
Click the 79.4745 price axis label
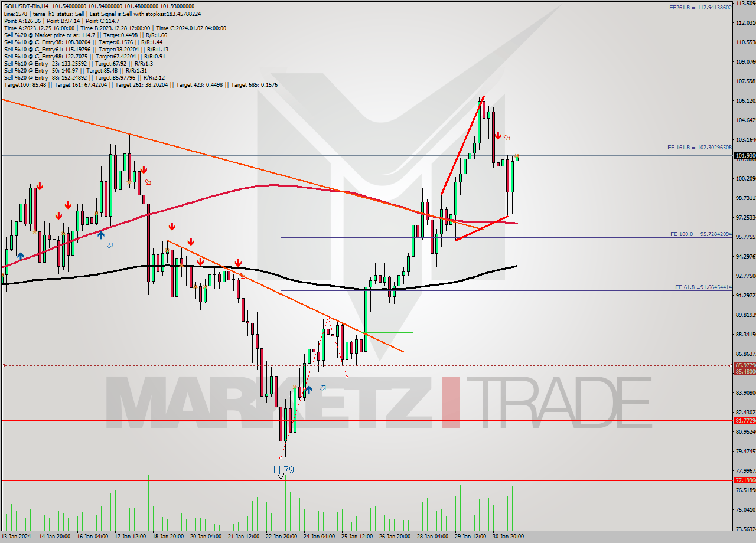745,451
